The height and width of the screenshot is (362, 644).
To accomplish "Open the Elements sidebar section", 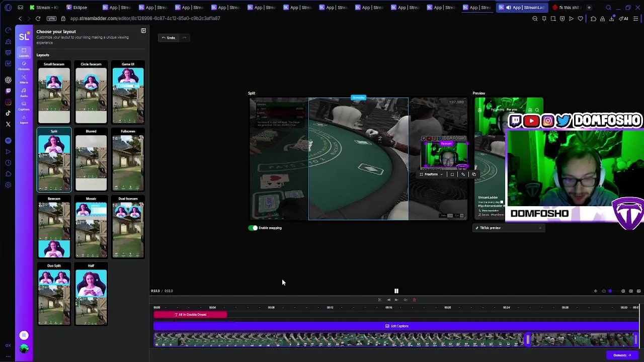I will (x=24, y=66).
